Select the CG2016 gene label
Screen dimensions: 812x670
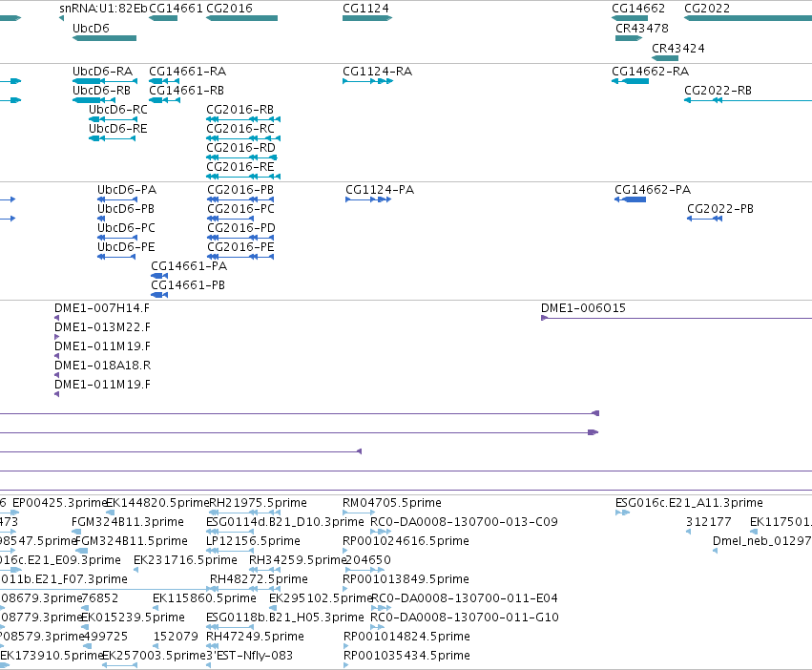pos(229,9)
